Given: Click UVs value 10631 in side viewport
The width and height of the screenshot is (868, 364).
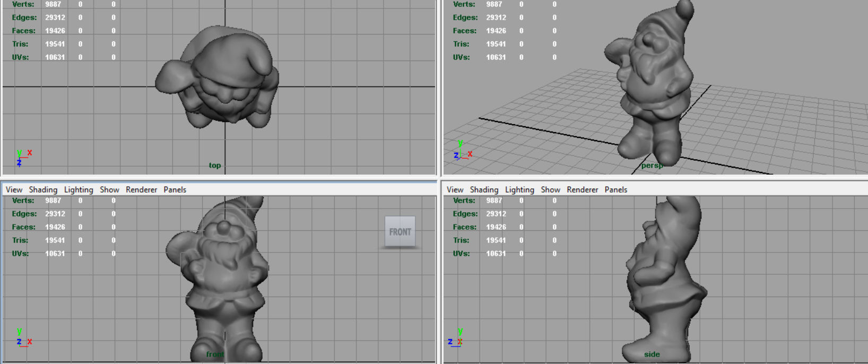Looking at the screenshot, I should click(496, 254).
